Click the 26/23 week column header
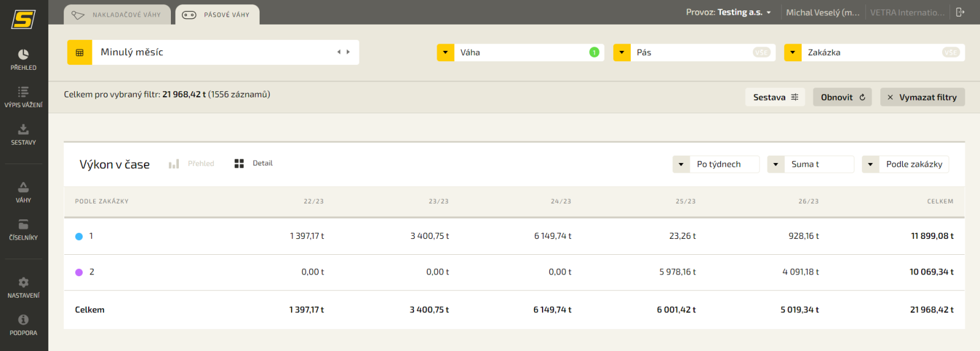980x351 pixels. (809, 202)
